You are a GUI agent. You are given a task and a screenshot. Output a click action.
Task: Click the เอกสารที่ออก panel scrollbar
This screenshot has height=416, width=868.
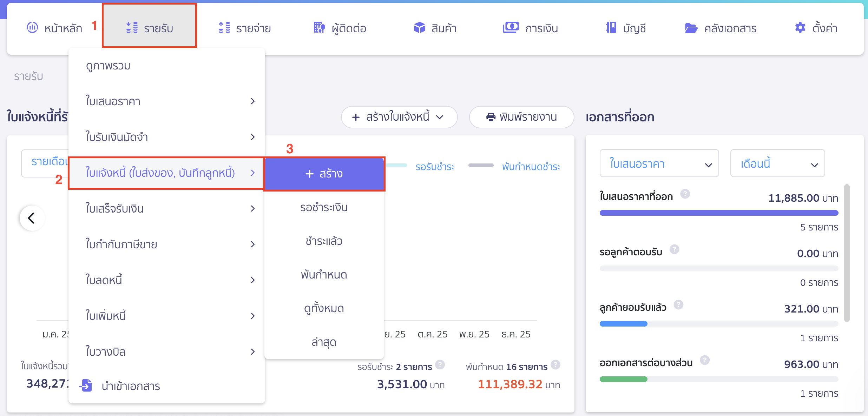(x=847, y=253)
